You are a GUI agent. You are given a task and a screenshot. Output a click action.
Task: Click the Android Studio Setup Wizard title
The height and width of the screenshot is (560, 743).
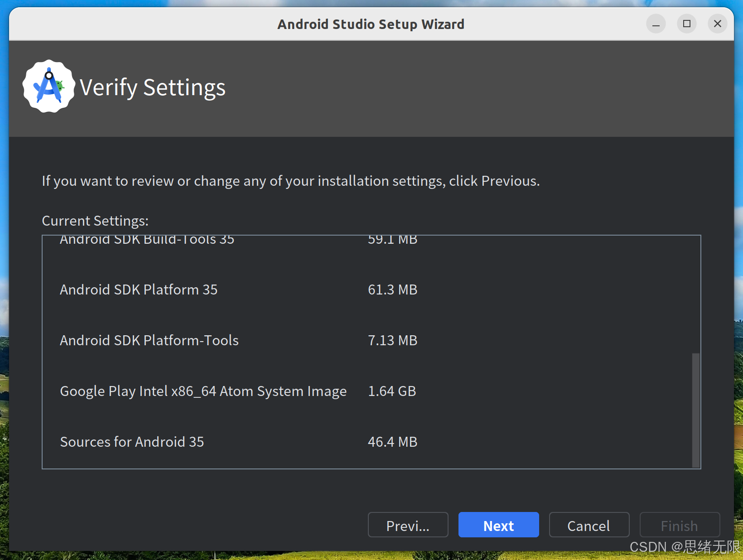click(x=371, y=24)
